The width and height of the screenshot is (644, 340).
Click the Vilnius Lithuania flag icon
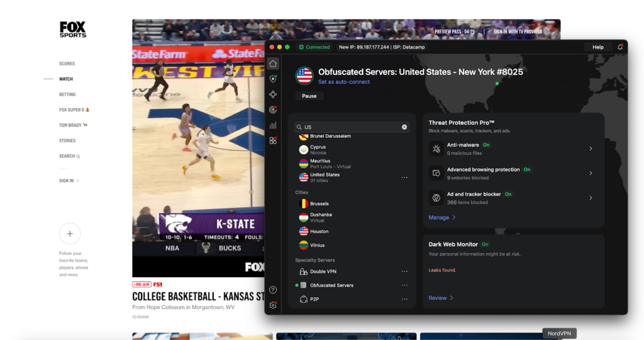point(304,246)
